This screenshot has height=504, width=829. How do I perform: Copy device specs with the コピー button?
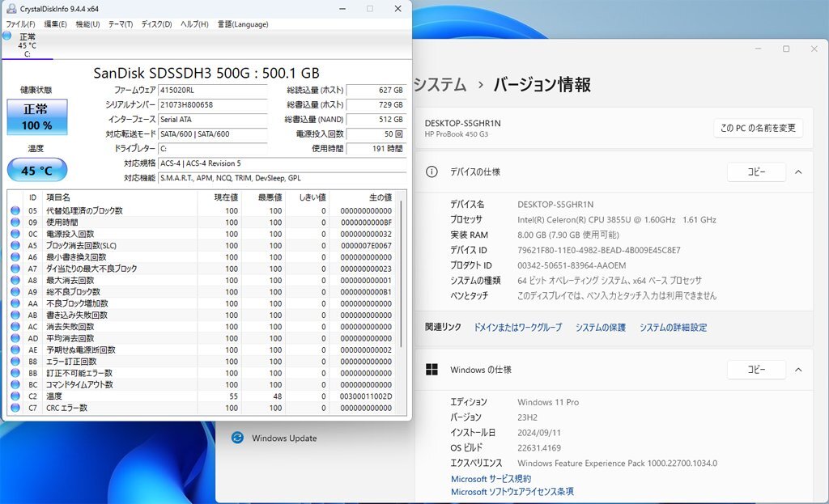pyautogui.click(x=756, y=172)
